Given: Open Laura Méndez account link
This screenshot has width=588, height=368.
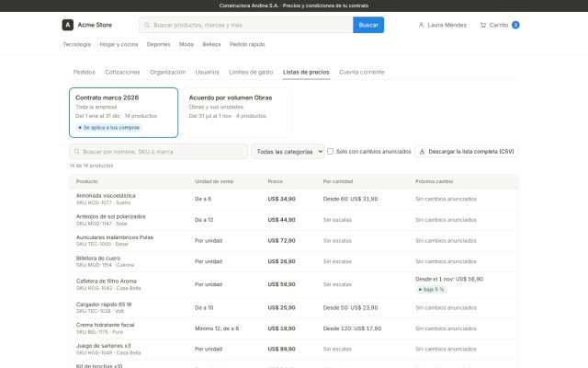Looking at the screenshot, I should [x=443, y=25].
